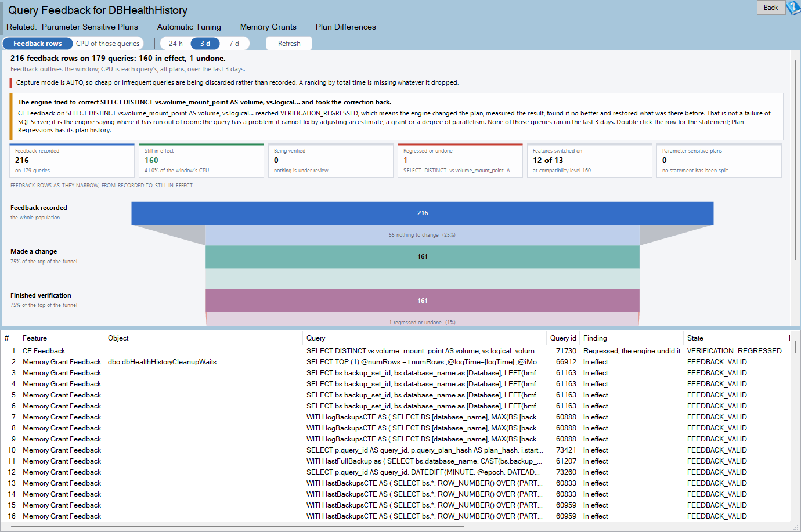Switch view to Feedback rows

(38, 44)
